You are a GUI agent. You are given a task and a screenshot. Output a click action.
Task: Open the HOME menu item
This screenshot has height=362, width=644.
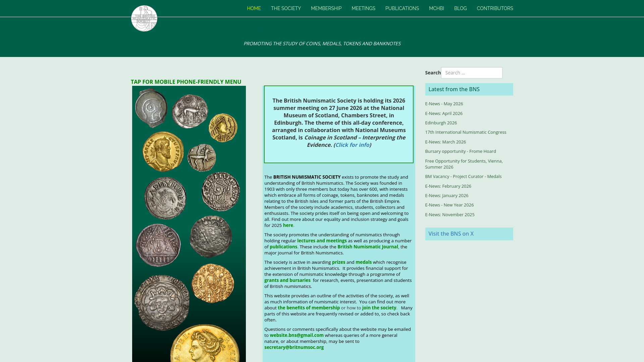[x=254, y=8]
